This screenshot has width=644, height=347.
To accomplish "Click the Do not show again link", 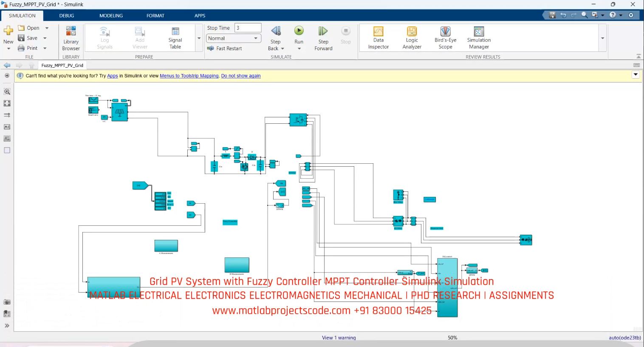I will 241,76.
